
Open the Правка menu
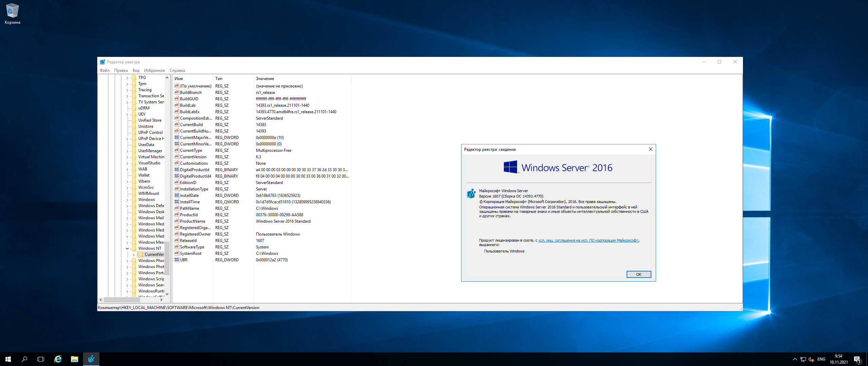pos(121,70)
